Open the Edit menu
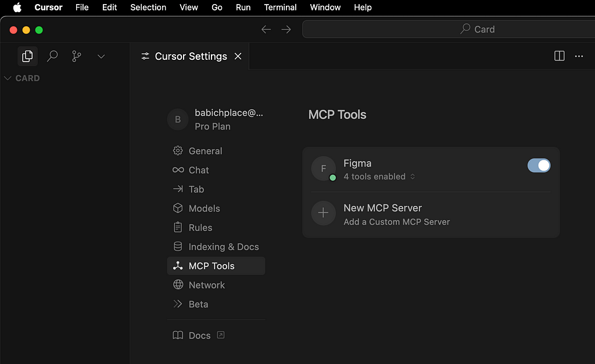595x364 pixels. tap(109, 7)
